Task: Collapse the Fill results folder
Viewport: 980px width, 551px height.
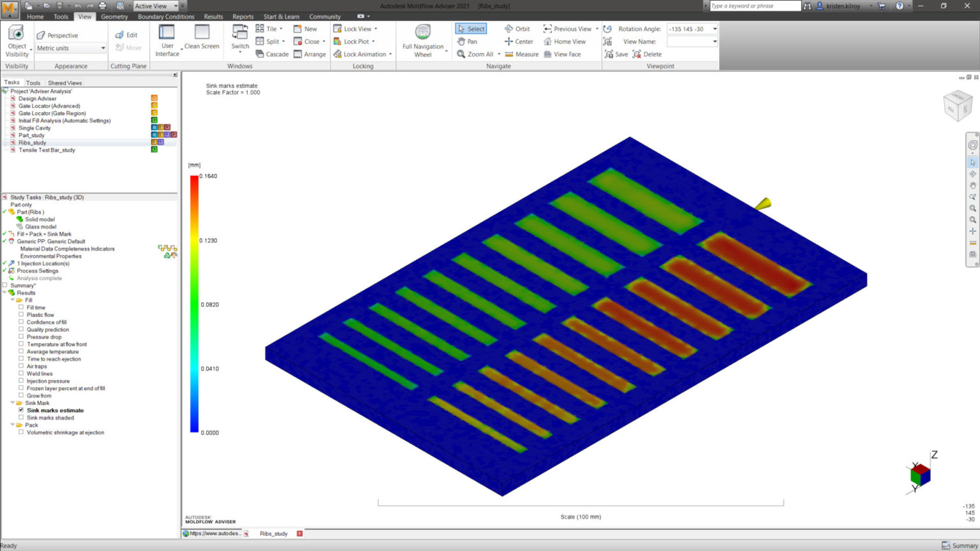Action: coord(13,300)
